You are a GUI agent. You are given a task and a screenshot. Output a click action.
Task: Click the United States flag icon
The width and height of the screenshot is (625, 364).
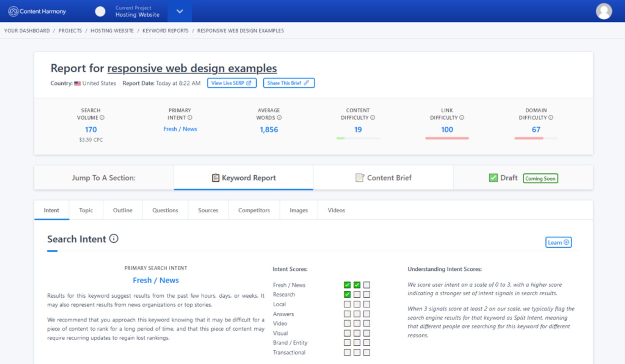(x=77, y=83)
